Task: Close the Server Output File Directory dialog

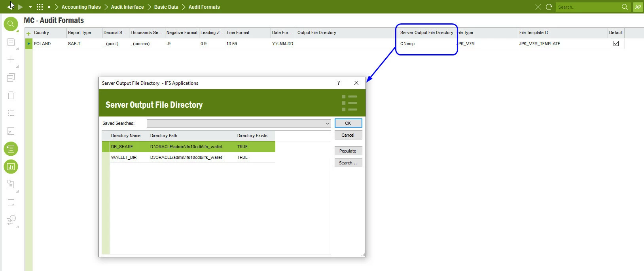Action: (x=356, y=83)
